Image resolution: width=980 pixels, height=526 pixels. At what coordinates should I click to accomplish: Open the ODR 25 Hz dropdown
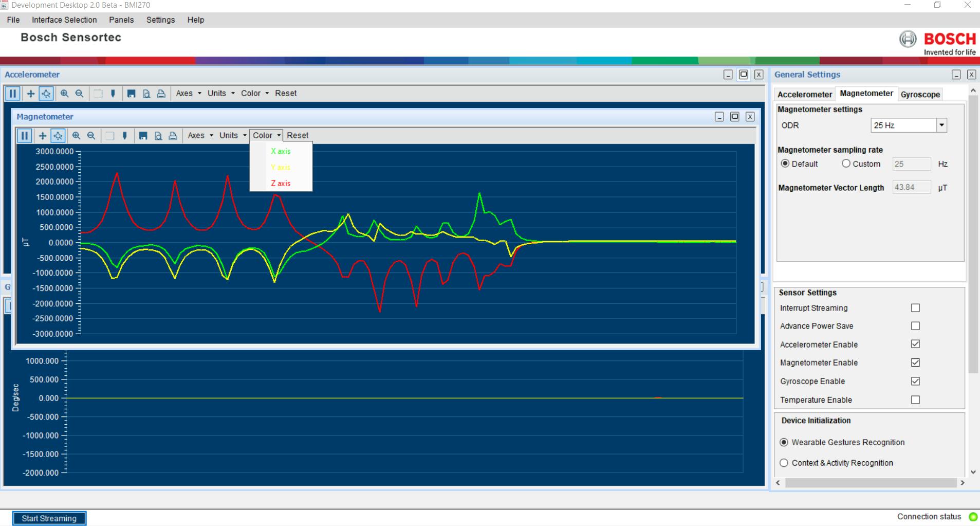coord(941,125)
